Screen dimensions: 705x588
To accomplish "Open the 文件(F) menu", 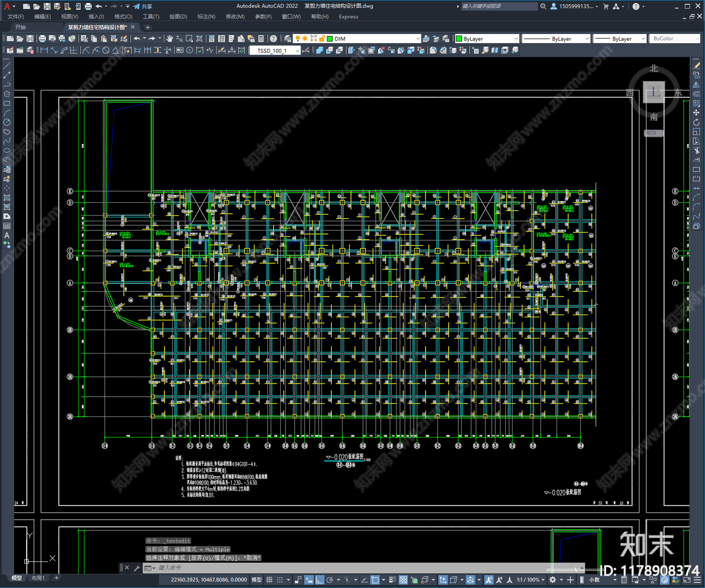I will [x=16, y=17].
